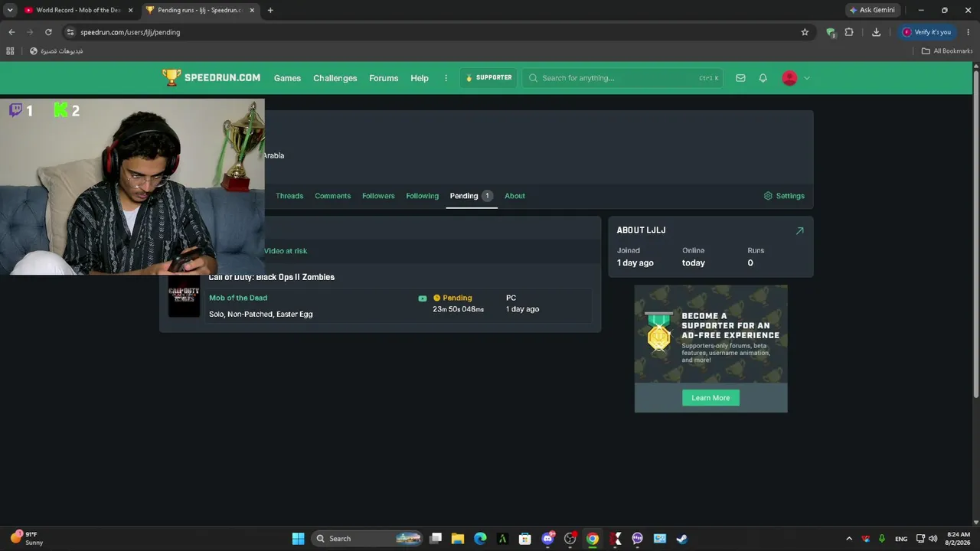The height and width of the screenshot is (551, 980).
Task: Open the Arabic-titled bookmark in bookmarks bar
Action: [x=57, y=51]
